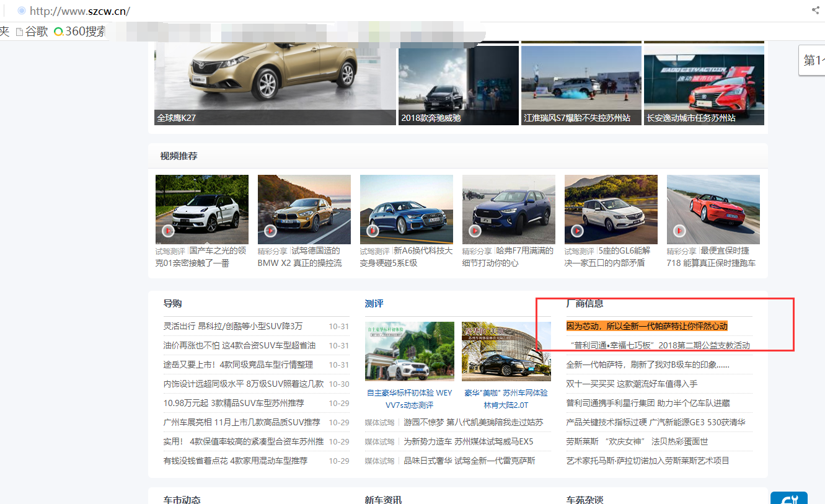Open 劳斯莱斯 "欢庆女神" 法贝热彩蛋面世
The height and width of the screenshot is (504, 825).
click(x=637, y=441)
